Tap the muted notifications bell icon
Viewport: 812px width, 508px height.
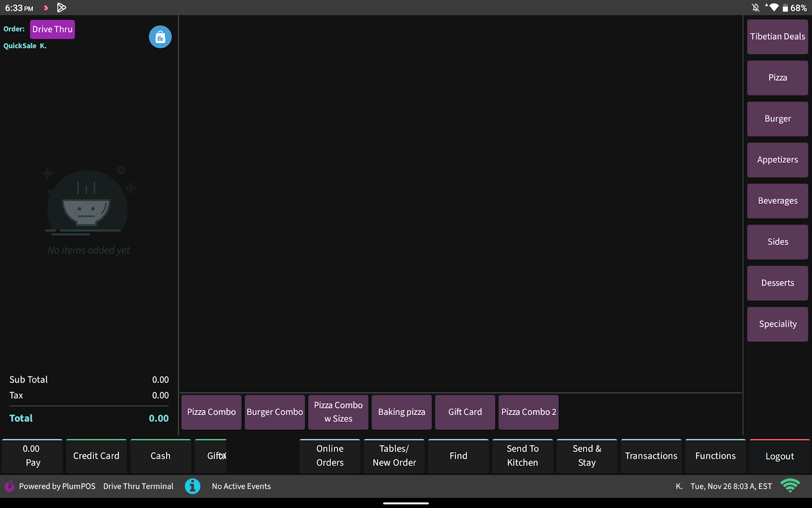pyautogui.click(x=755, y=8)
